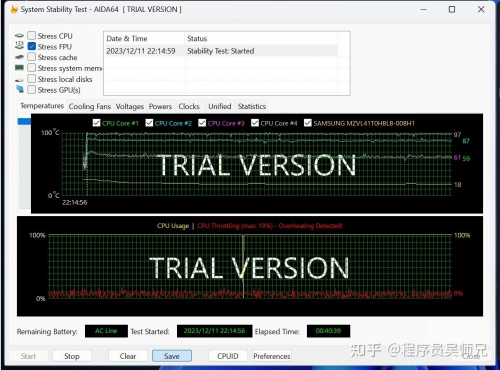Screen dimensions: 500x370
Task: Click the Test Started time field
Action: click(214, 331)
